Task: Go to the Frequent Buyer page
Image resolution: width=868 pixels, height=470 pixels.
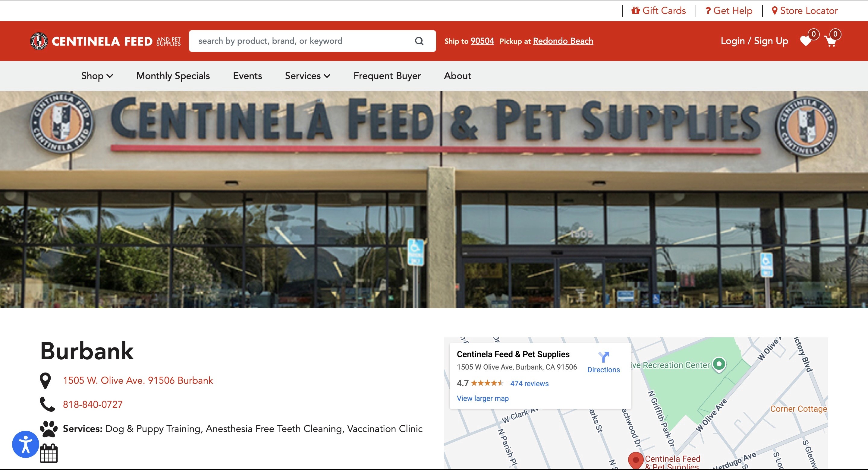Action: pyautogui.click(x=387, y=76)
